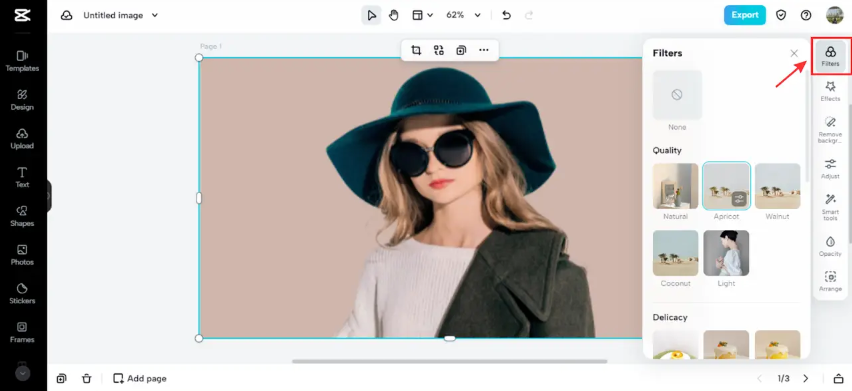Open the help question mark icon
The image size is (852, 391).
pos(806,15)
